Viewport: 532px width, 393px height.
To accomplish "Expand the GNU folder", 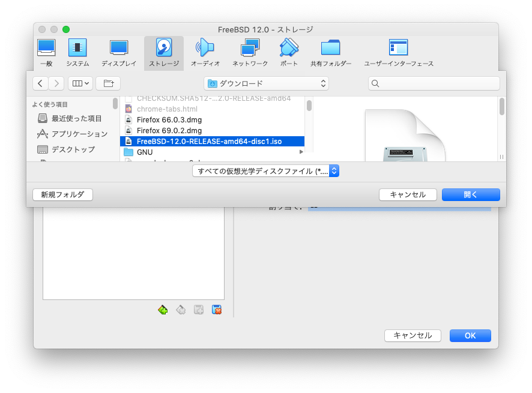I will [x=301, y=152].
